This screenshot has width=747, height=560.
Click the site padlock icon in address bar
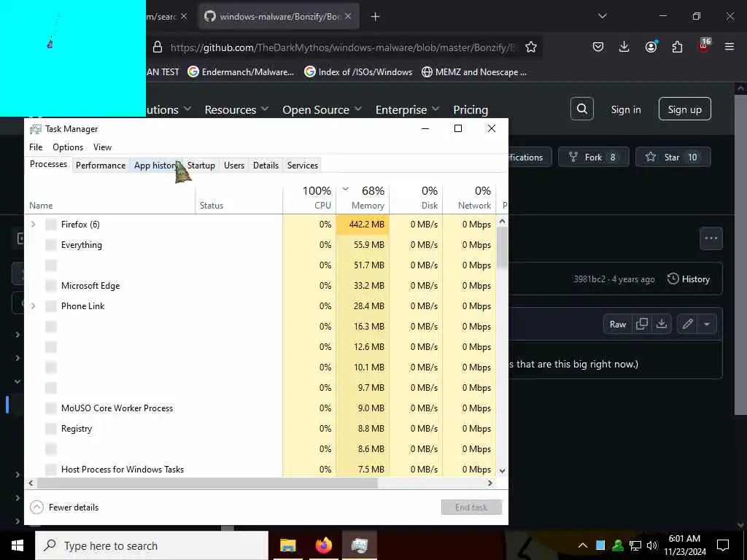(x=158, y=47)
